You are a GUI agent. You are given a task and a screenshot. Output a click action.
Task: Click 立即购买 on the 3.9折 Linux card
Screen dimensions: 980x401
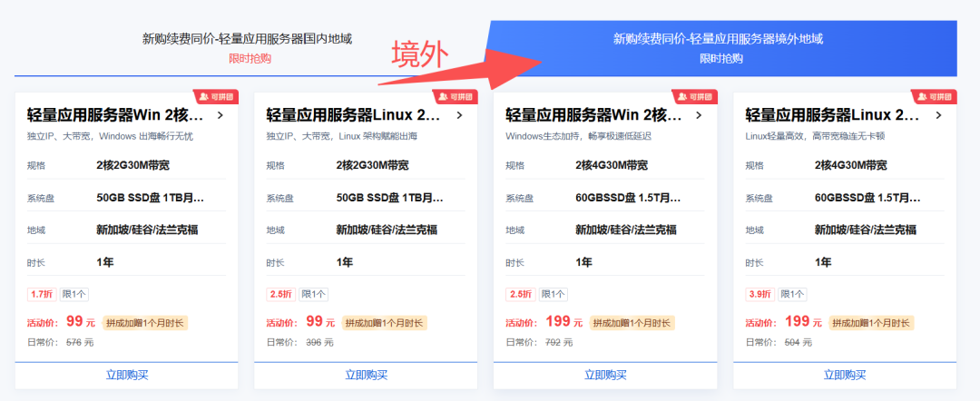845,376
